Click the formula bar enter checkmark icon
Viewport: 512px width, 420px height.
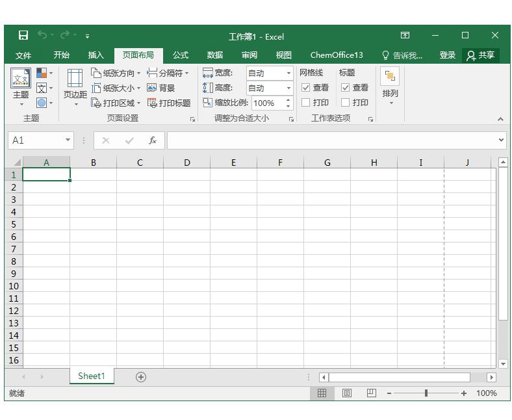(129, 140)
